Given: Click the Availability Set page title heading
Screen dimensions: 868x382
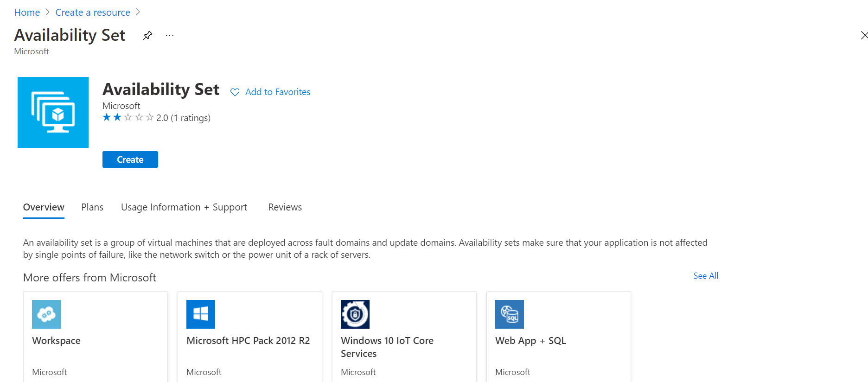Looking at the screenshot, I should (70, 35).
